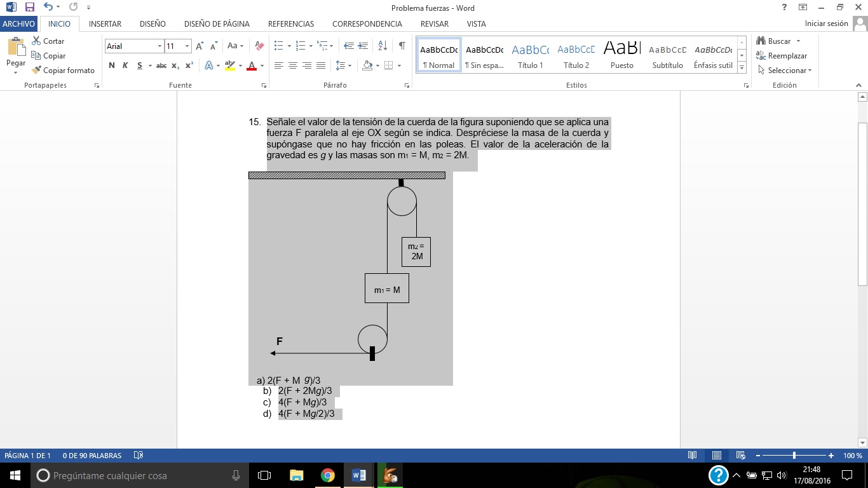Open the INSERTAR ribbon tab
This screenshot has width=868, height=488.
(105, 24)
